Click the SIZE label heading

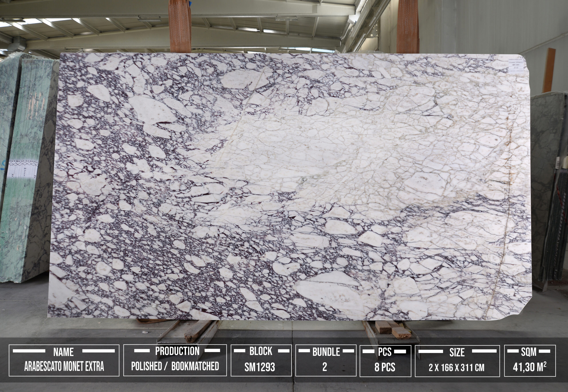[x=457, y=353]
